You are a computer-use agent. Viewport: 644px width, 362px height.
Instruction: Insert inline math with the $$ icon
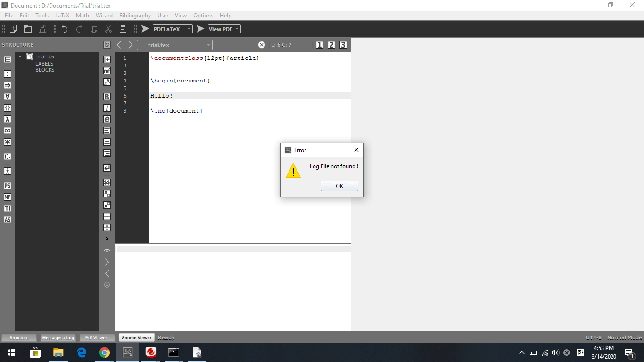107,182
